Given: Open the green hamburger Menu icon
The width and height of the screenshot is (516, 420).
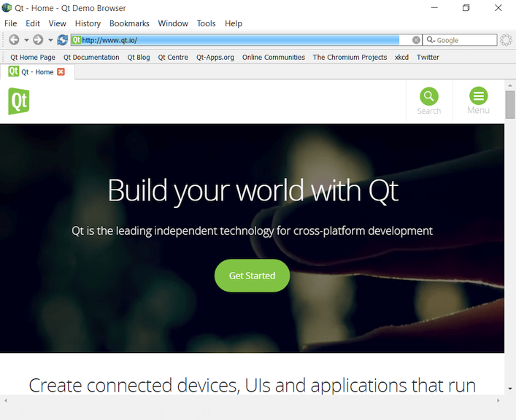Looking at the screenshot, I should tap(478, 96).
